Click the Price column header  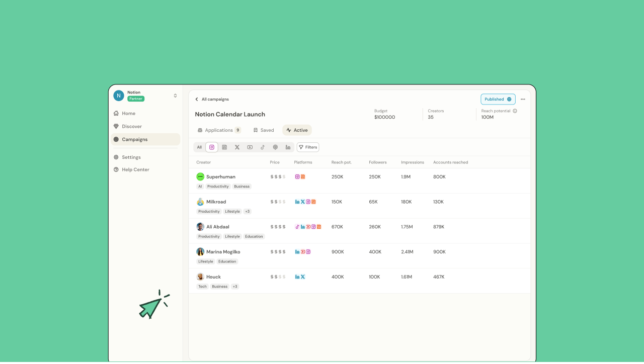coord(275,162)
